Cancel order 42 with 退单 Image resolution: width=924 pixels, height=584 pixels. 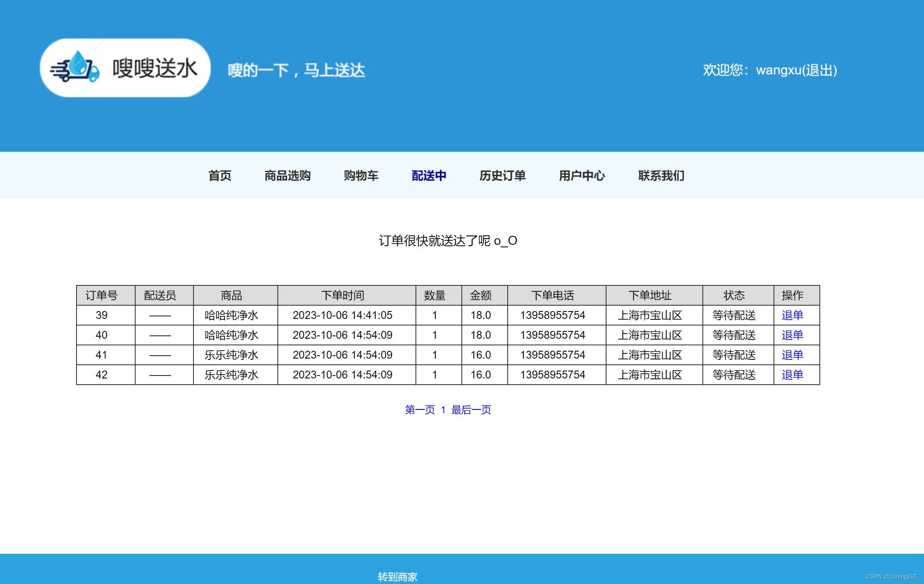(x=792, y=375)
